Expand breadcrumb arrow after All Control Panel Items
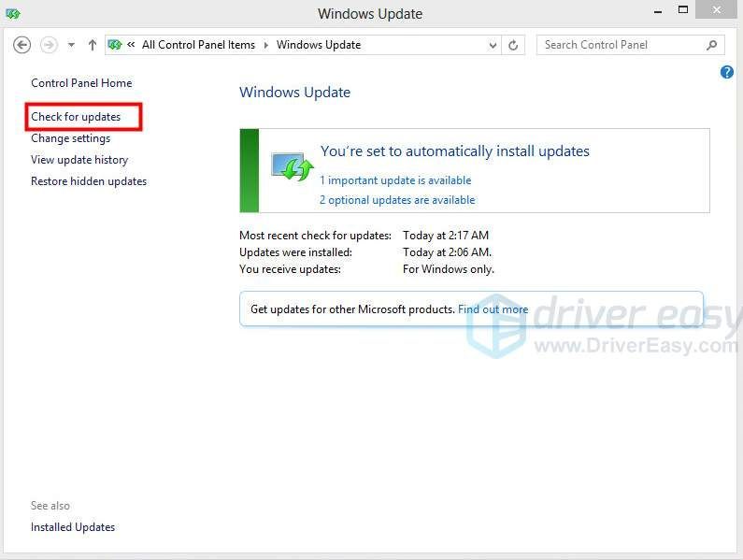Viewport: 743px width, 560px height. pos(265,45)
